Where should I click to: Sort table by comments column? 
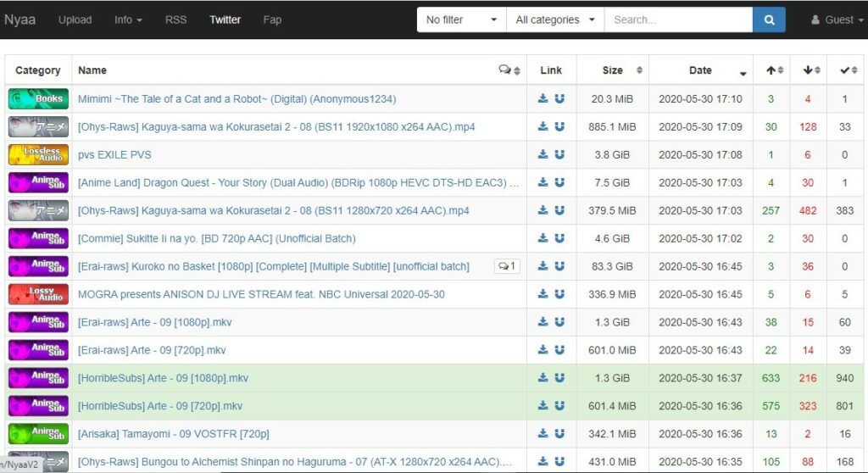pos(509,70)
